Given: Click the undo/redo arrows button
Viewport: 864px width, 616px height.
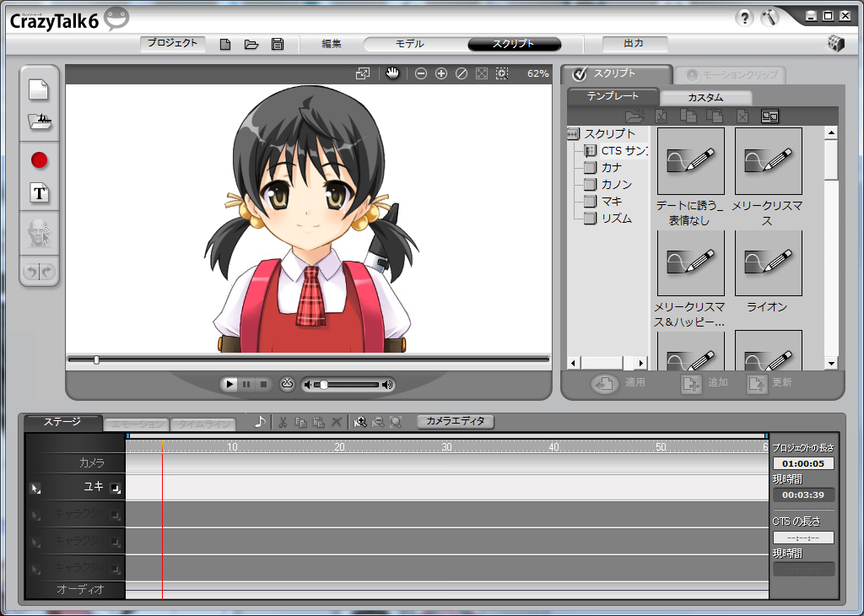Looking at the screenshot, I should click(39, 271).
